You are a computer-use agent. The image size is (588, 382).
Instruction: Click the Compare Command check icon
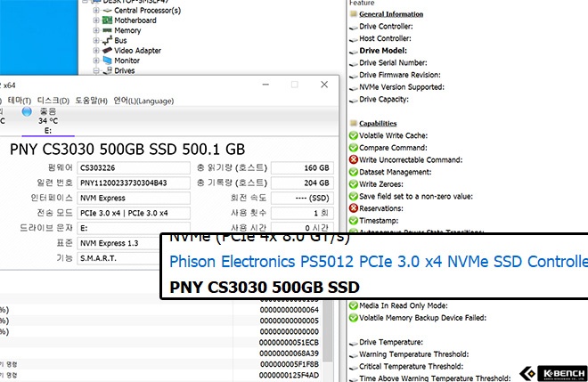(354, 148)
